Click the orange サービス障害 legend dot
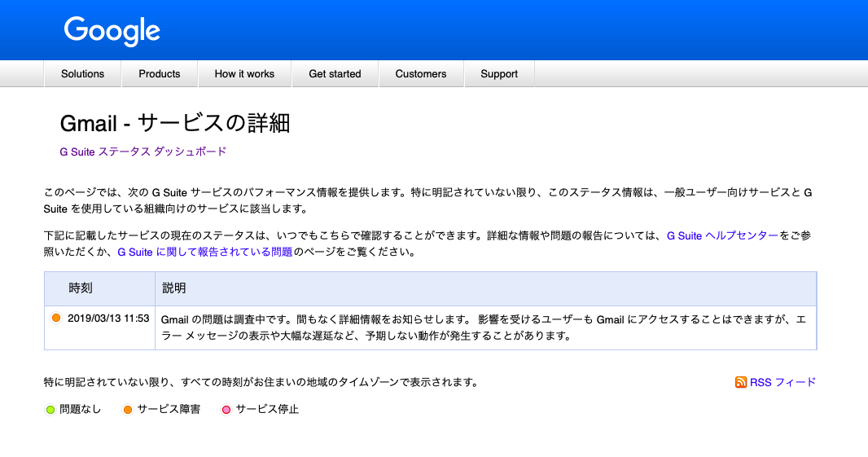The height and width of the screenshot is (457, 868). 128,410
